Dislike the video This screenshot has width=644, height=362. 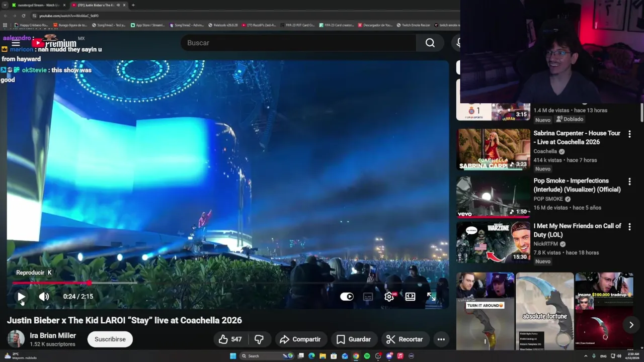259,339
